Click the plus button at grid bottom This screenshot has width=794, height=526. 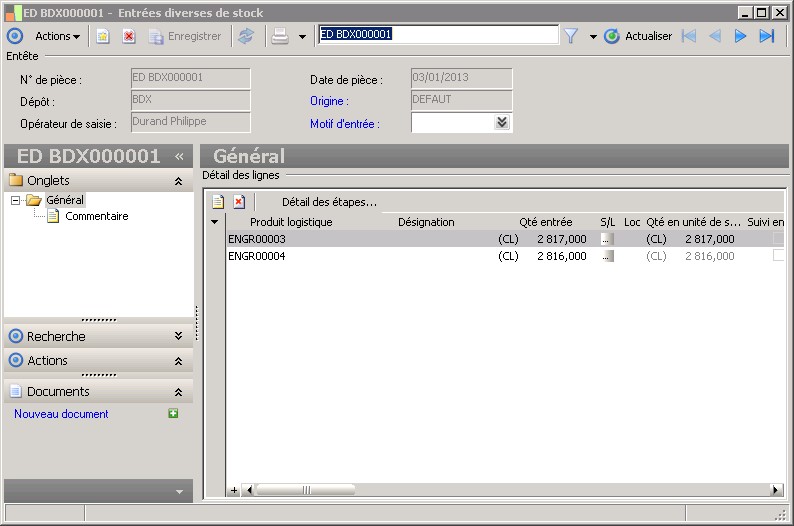point(234,490)
